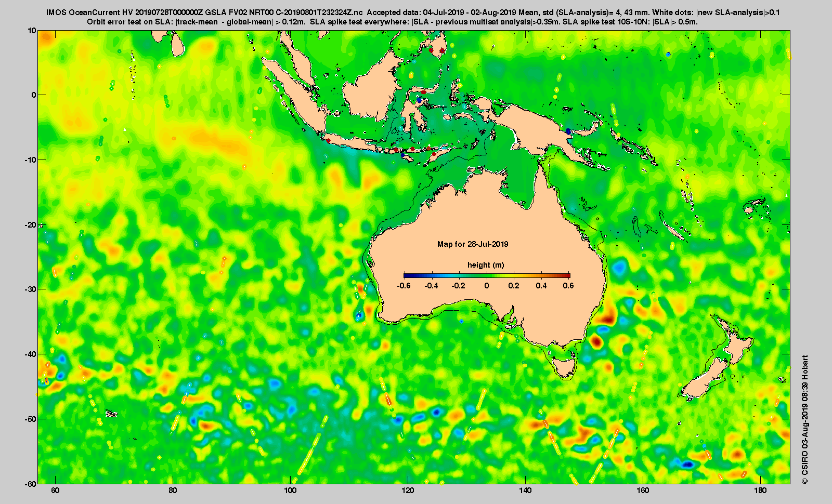Click the latitude -20 axis label
Screen dimensions: 832x504
(x=31, y=224)
